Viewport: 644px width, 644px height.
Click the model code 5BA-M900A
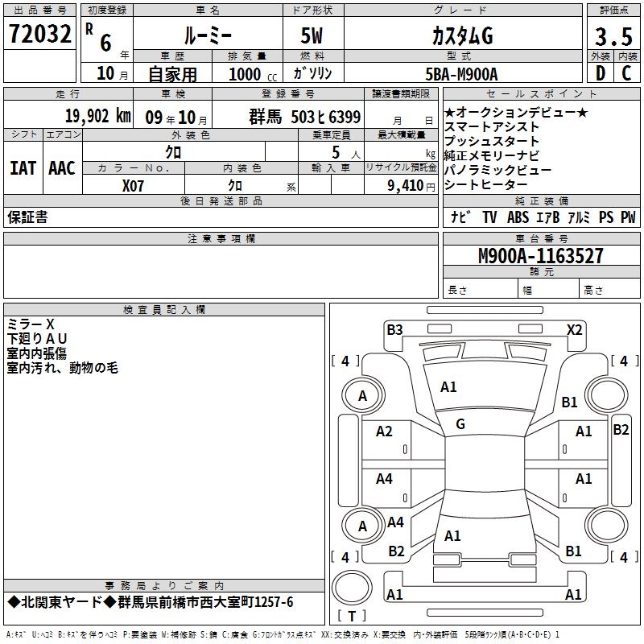click(461, 74)
